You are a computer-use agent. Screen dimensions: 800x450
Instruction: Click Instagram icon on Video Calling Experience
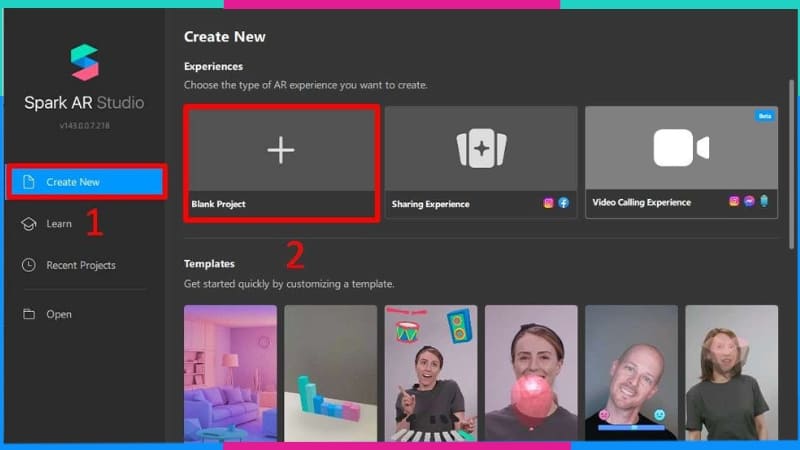[734, 202]
